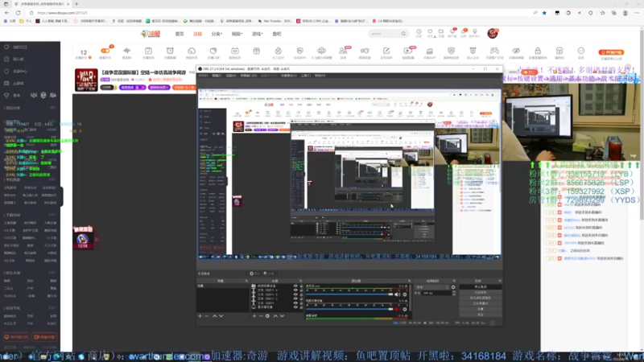The height and width of the screenshot is (362, 644).
Task: Open the OBS scene transition type dropdown
Action: click(x=432, y=287)
